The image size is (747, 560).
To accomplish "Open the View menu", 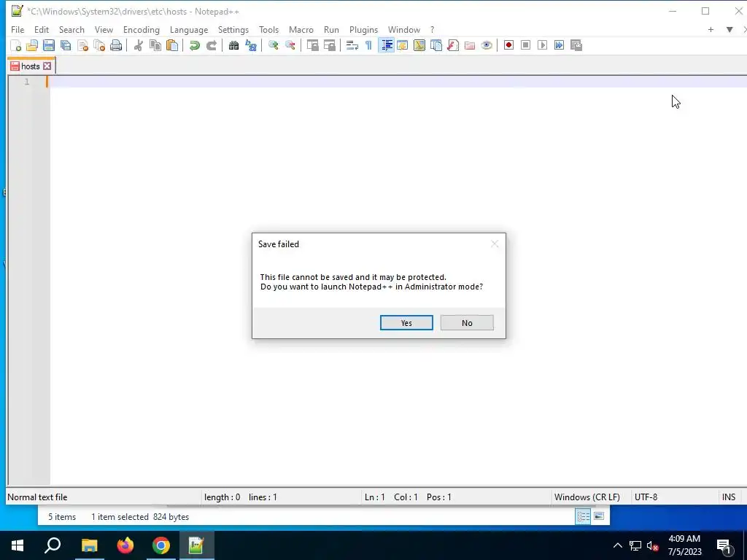I will pyautogui.click(x=104, y=29).
